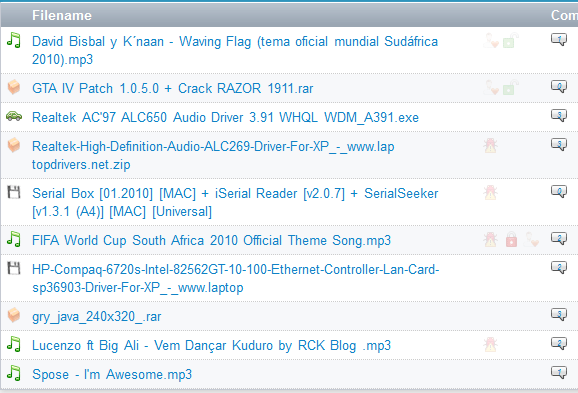This screenshot has height=393, width=578.
Task: Click the Com column header
Action: pos(564,15)
